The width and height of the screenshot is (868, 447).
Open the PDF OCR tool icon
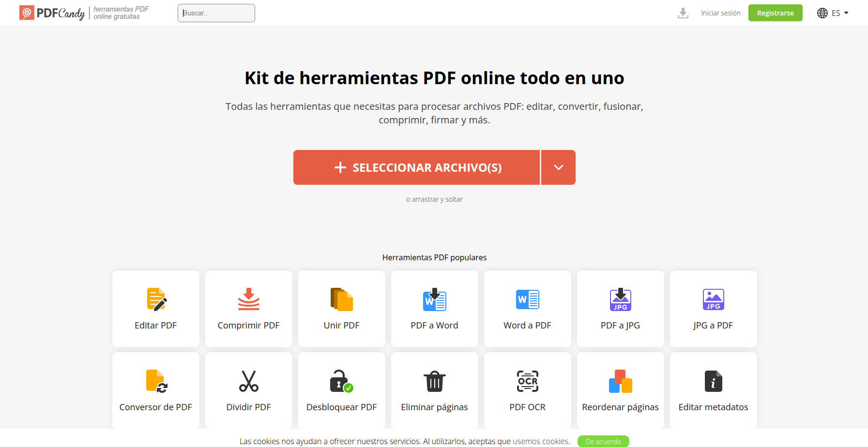coord(527,381)
